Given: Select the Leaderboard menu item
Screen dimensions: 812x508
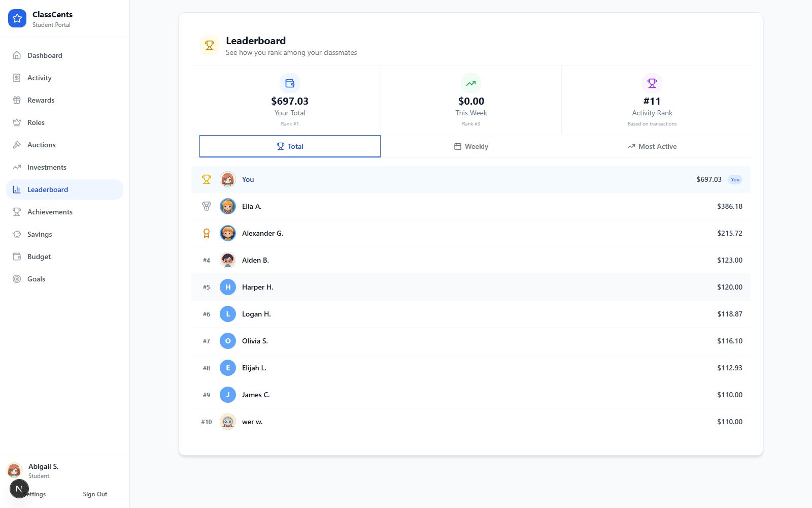Looking at the screenshot, I should tap(64, 189).
